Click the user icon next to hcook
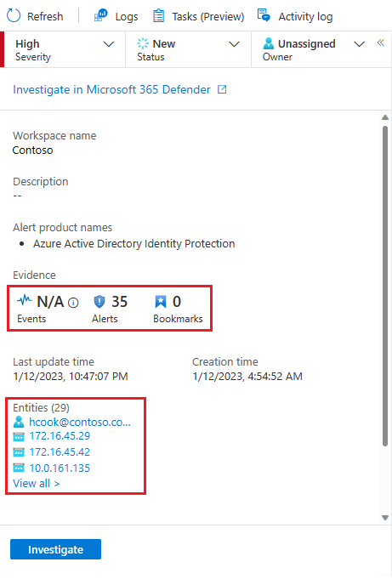The image size is (392, 579). pos(19,422)
